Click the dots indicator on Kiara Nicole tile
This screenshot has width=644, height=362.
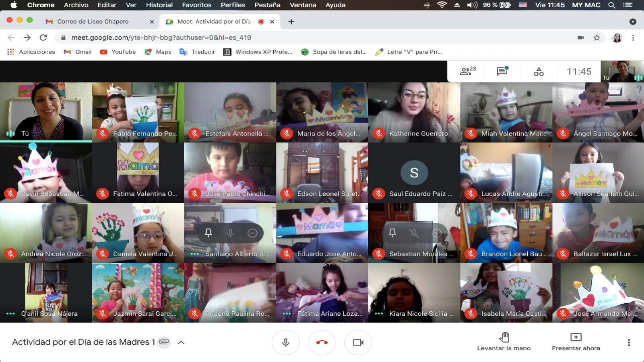(x=379, y=314)
